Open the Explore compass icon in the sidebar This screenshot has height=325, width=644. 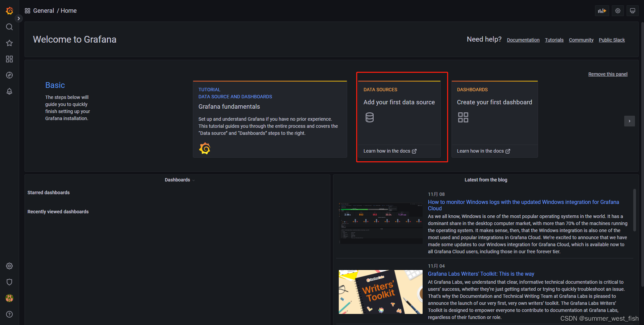point(9,75)
